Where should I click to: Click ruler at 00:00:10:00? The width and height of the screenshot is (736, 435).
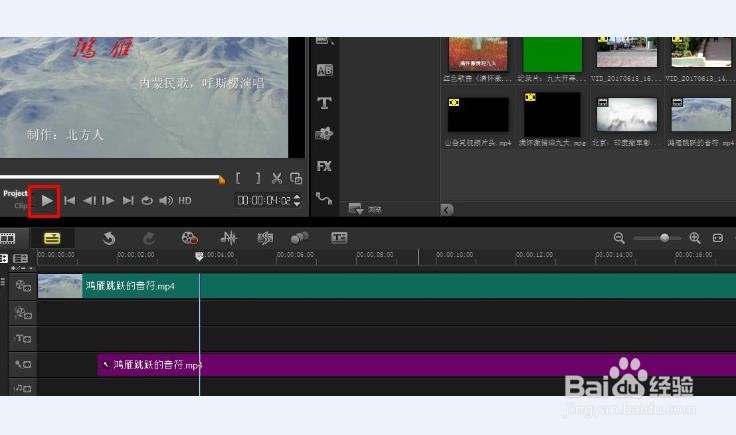pos(455,255)
